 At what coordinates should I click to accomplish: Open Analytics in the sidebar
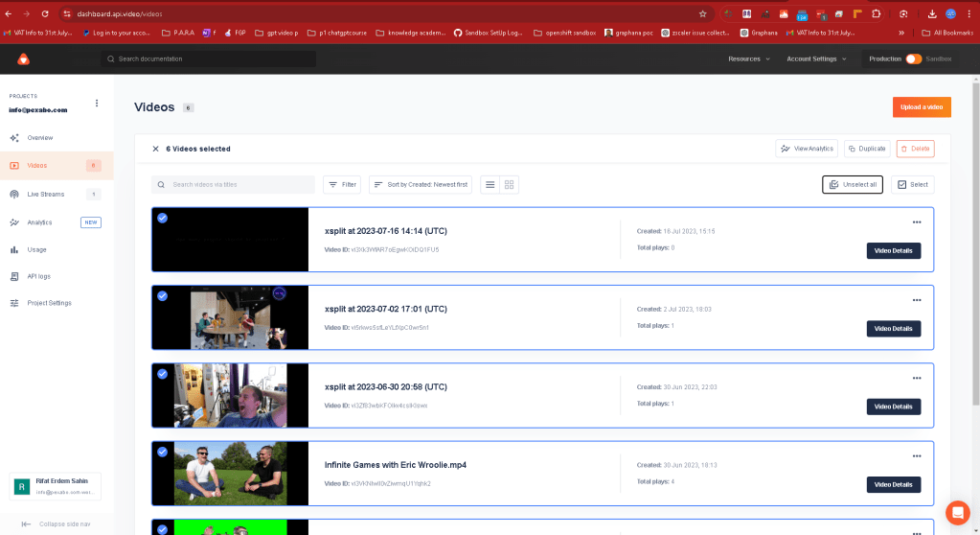coord(57,222)
